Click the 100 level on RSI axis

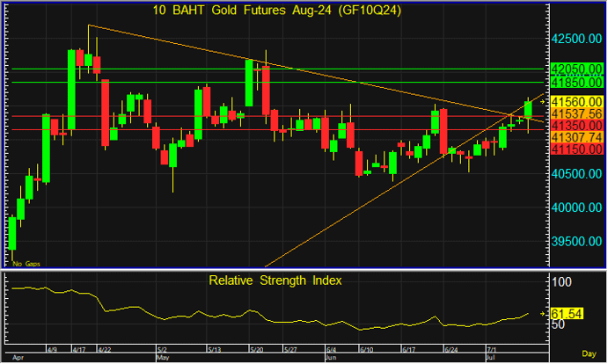point(561,281)
